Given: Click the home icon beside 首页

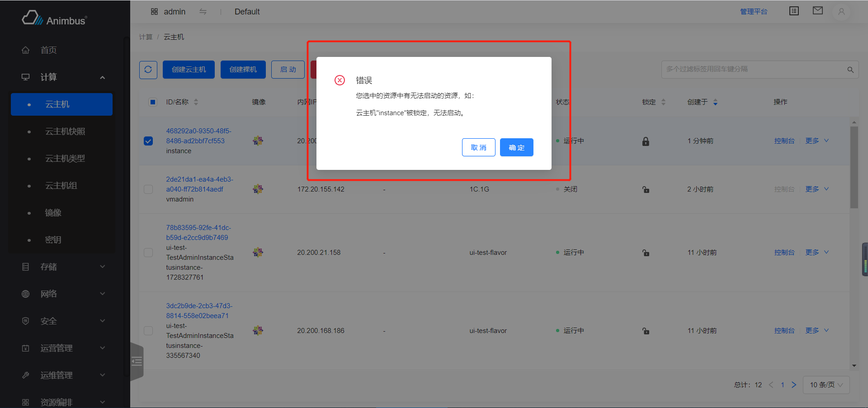Looking at the screenshot, I should pyautogui.click(x=25, y=50).
